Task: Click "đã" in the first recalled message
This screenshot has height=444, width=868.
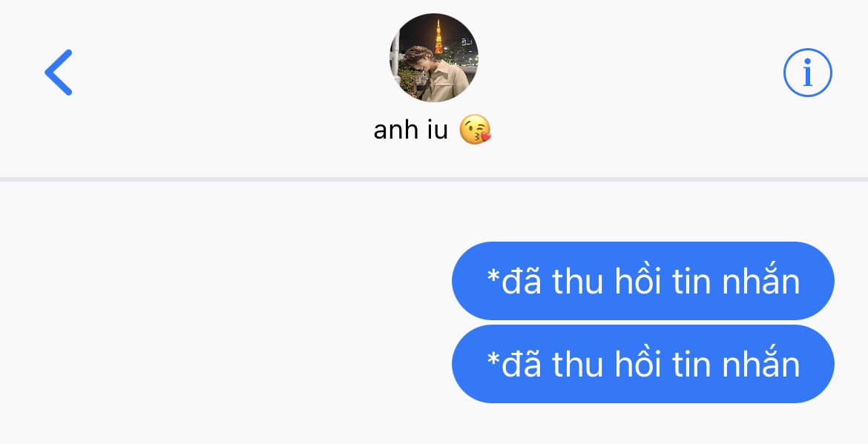Action: (x=522, y=280)
